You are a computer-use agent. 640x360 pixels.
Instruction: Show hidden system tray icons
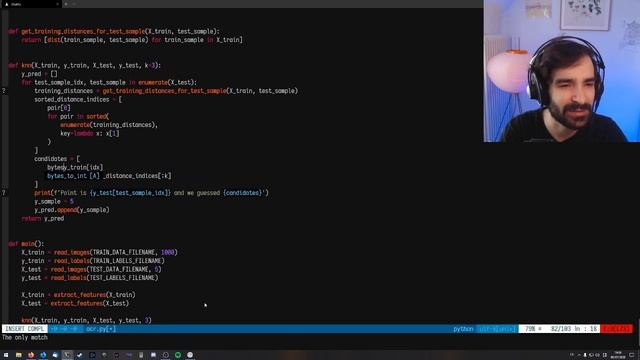(579, 355)
